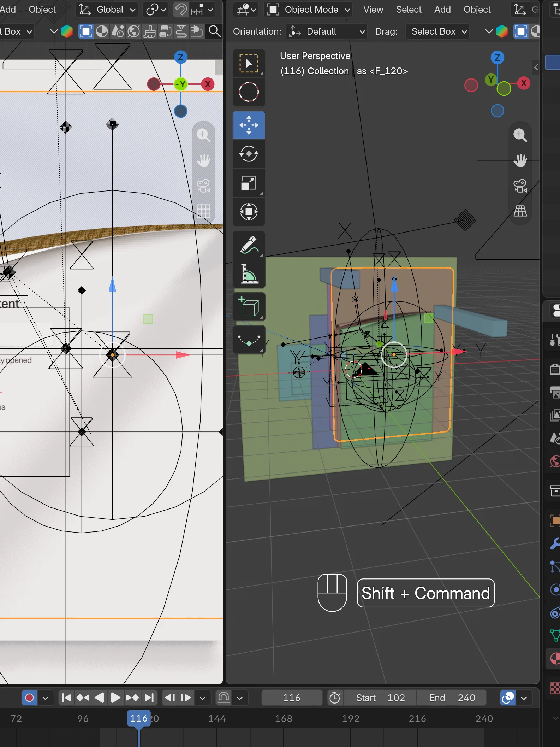The width and height of the screenshot is (560, 747).
Task: Toggle camera view in the right viewport
Action: (520, 186)
